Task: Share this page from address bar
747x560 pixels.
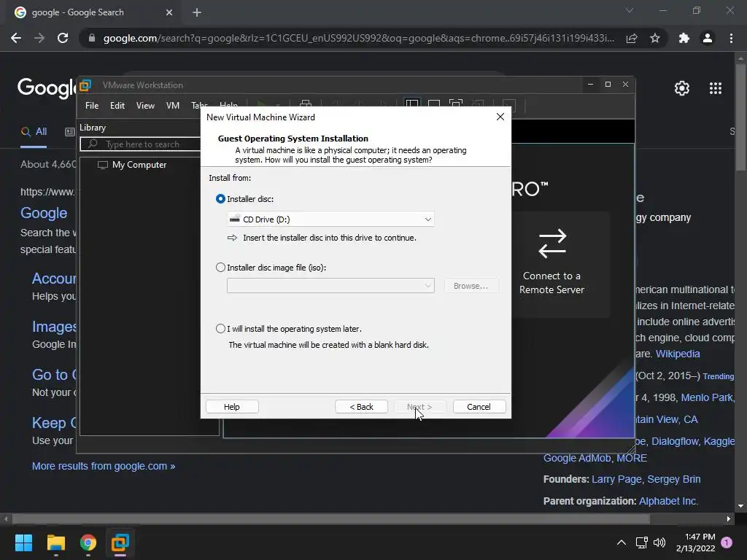Action: point(632,38)
